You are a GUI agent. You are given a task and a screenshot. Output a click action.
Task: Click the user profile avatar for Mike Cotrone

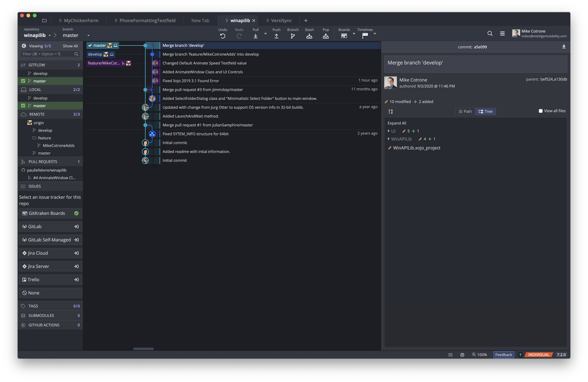(516, 33)
